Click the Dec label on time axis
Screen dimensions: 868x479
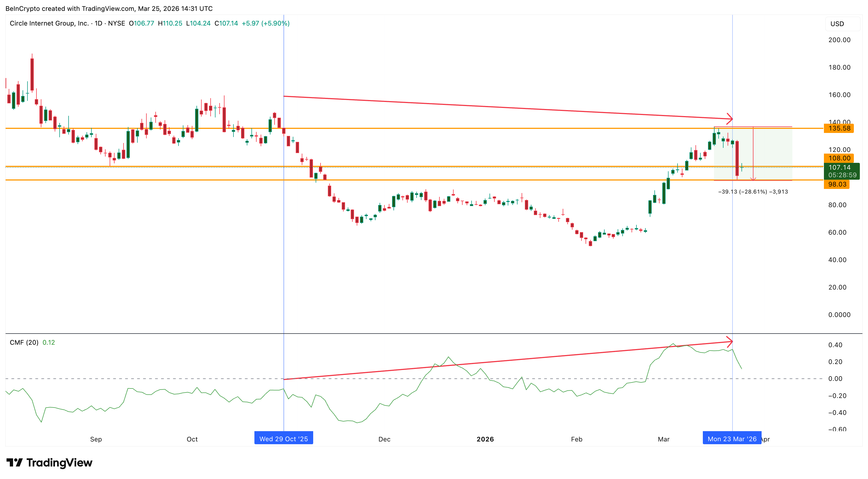pyautogui.click(x=384, y=439)
